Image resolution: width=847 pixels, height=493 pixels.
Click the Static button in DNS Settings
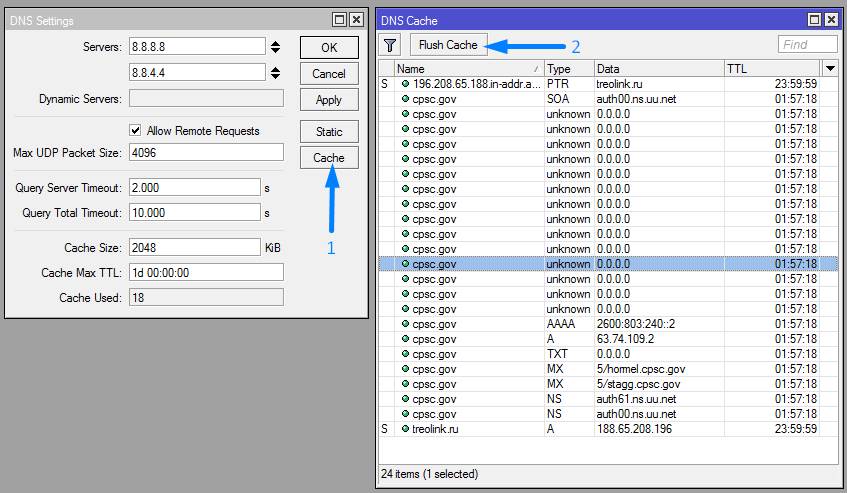coord(328,131)
